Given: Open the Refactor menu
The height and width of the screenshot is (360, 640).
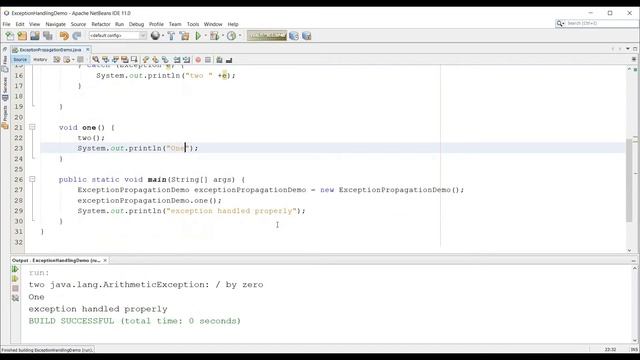Looking at the screenshot, I should pos(101,24).
